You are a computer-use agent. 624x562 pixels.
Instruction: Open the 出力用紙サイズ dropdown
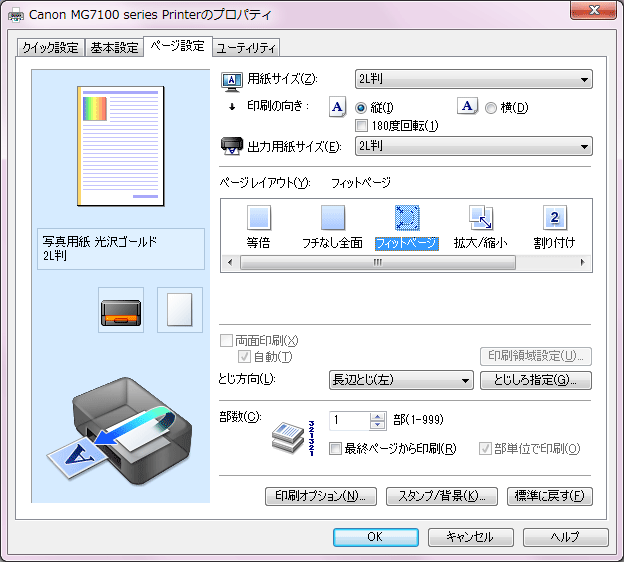coord(474,146)
